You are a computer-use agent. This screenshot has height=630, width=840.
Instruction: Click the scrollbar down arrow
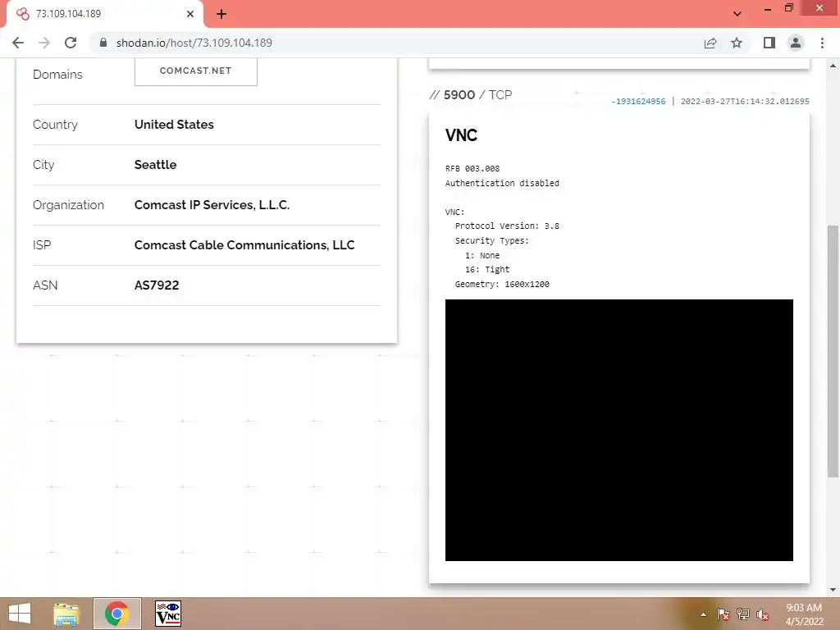pos(833,590)
